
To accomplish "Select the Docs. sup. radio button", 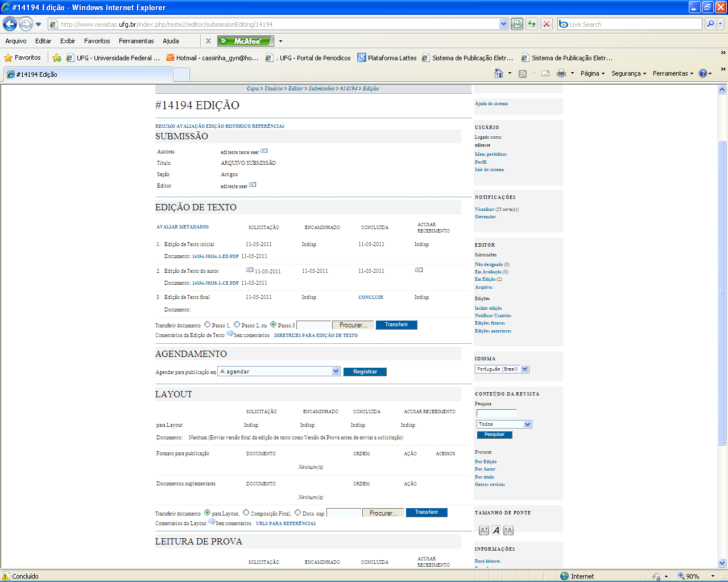I will click(297, 513).
